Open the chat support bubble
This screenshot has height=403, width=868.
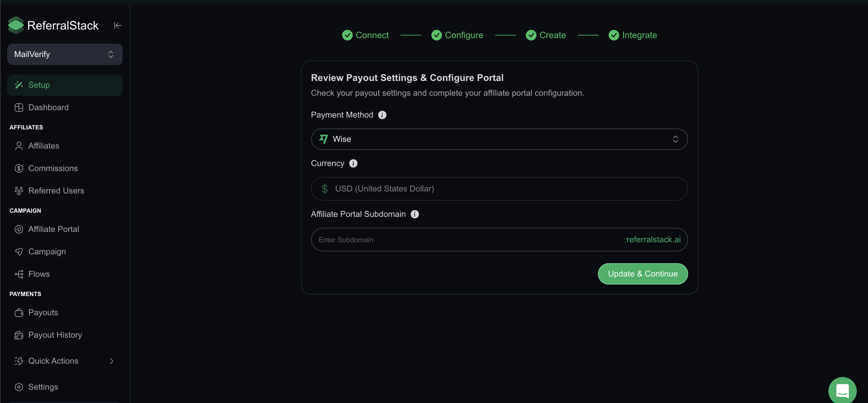(x=842, y=391)
